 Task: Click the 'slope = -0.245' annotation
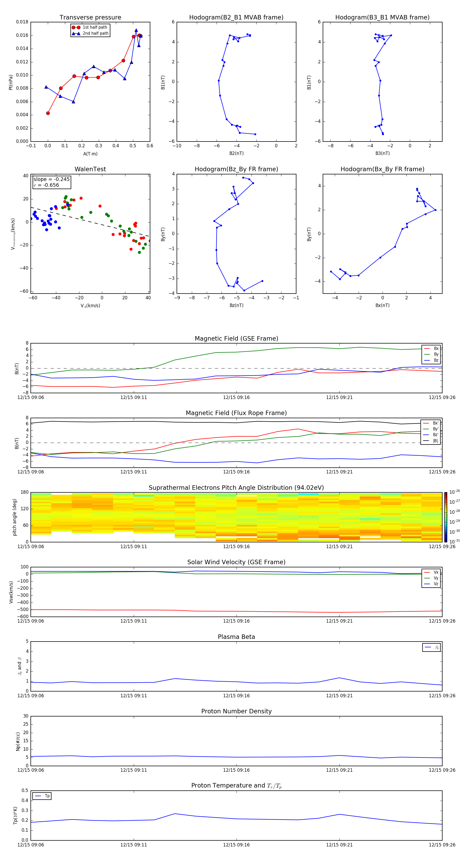tap(52, 179)
